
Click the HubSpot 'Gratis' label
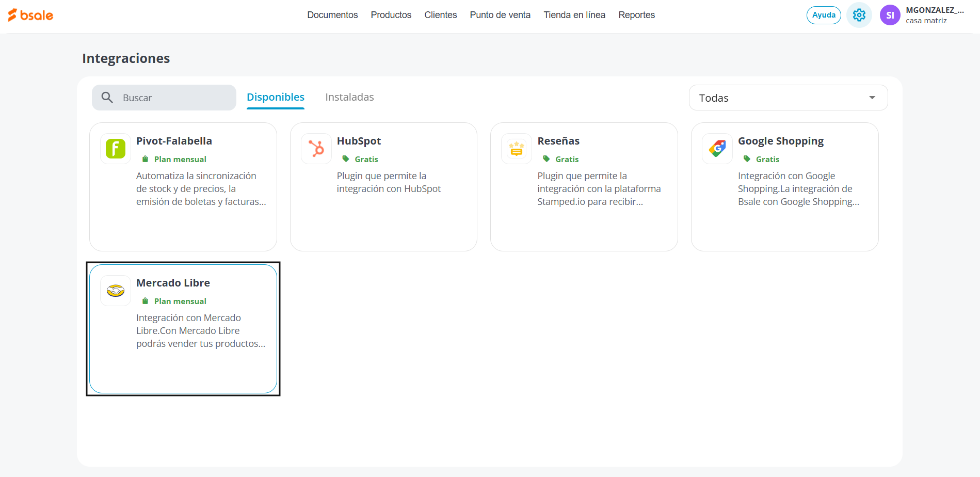point(366,159)
